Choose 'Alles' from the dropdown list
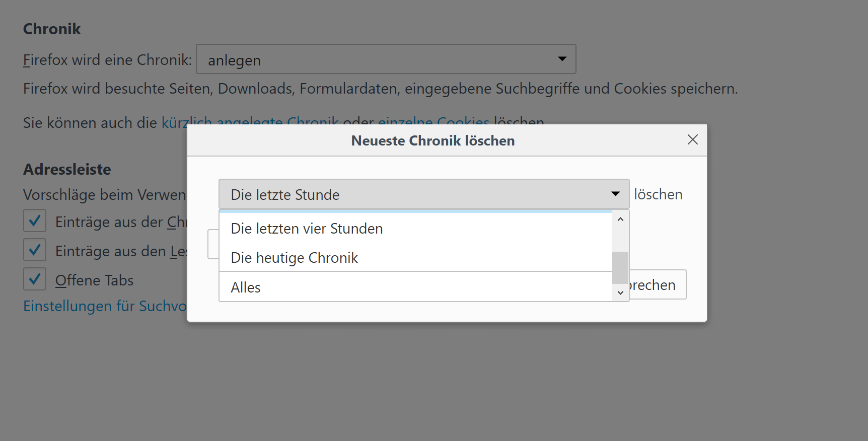868x441 pixels. point(415,287)
